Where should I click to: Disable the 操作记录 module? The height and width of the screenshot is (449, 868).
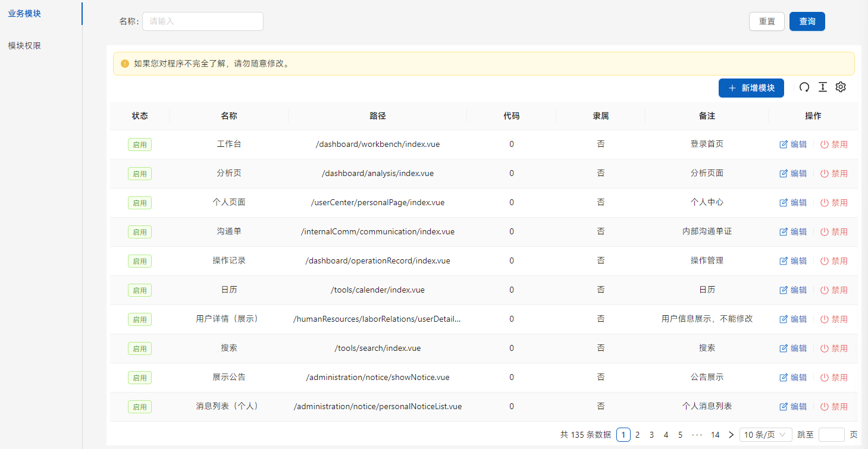833,261
